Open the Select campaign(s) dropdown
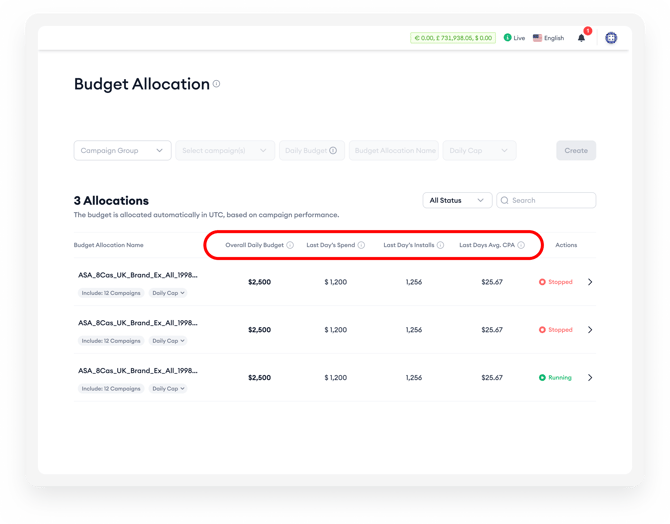 tap(225, 151)
